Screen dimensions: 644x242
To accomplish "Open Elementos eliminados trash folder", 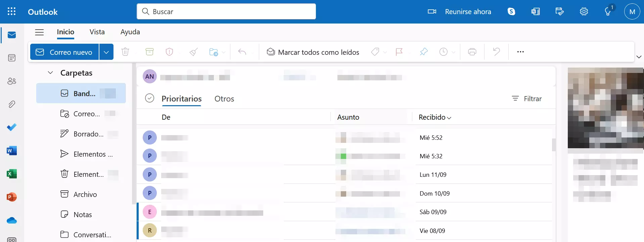I will (x=81, y=174).
